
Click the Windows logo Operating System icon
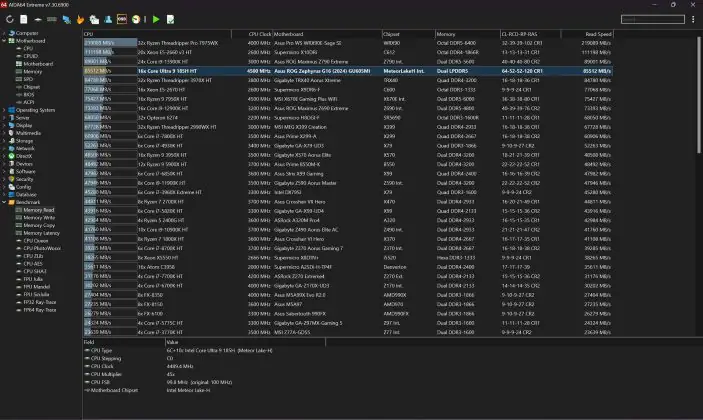pyautogui.click(x=12, y=110)
